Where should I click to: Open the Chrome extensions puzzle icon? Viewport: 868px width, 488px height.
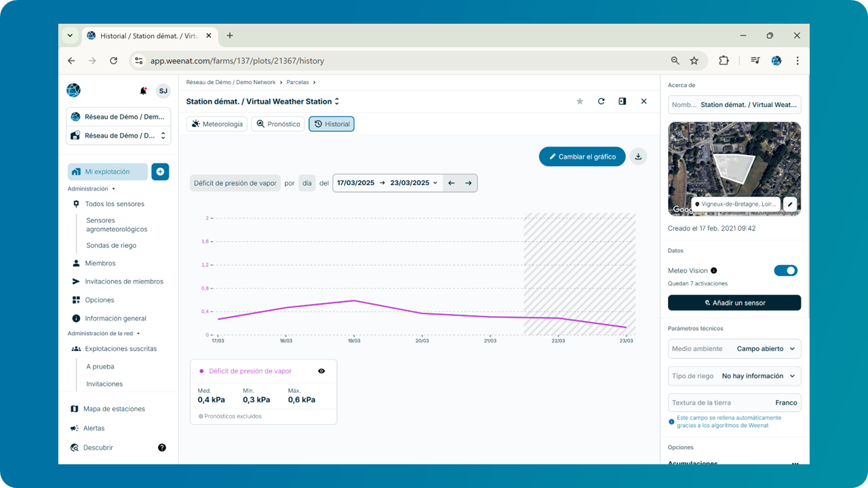click(724, 60)
